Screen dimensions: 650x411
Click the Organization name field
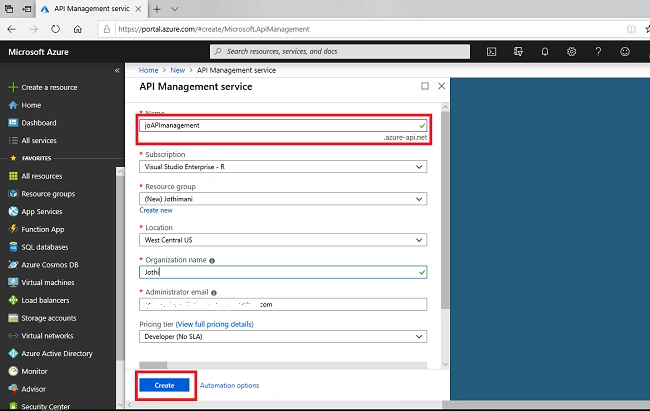tap(283, 272)
